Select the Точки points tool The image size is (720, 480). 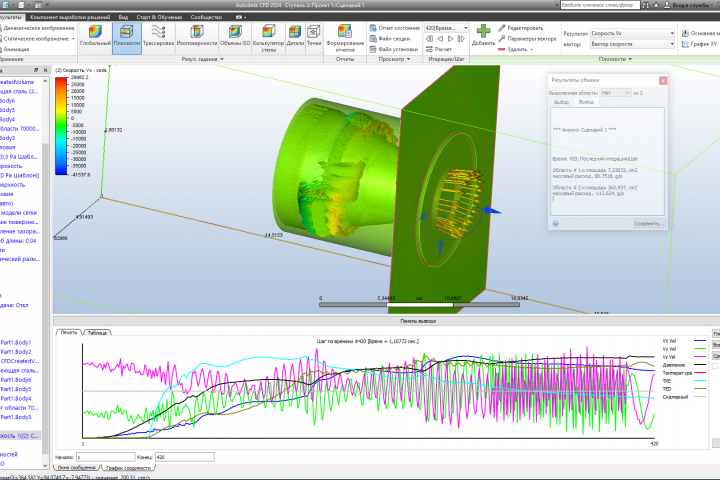314,36
